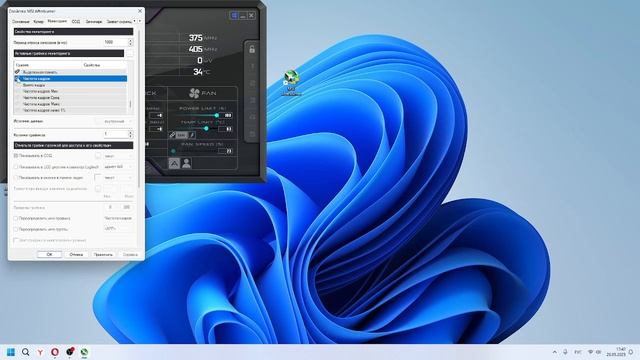Toggle the checkmark for "Частота кадров Мин" row
640x360 pixels.
17,91
